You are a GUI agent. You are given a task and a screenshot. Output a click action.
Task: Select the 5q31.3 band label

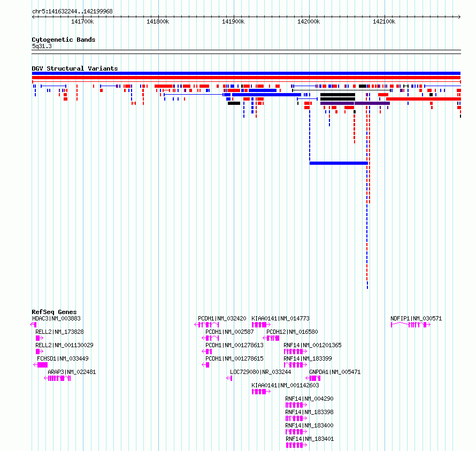coord(42,46)
